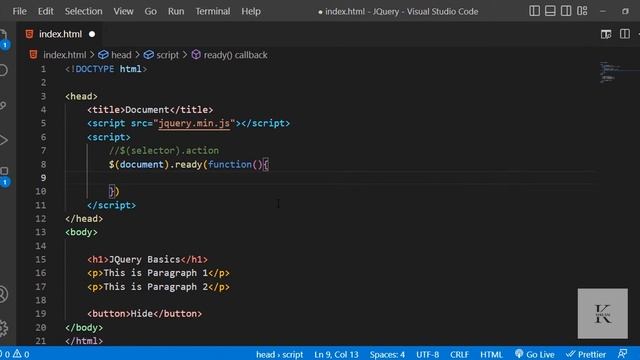Click Prettier status item
Viewport: 640px width, 360px height.
tap(586, 354)
